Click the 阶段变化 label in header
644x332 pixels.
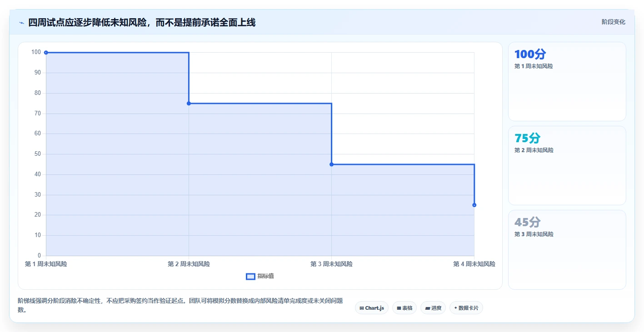click(x=614, y=22)
